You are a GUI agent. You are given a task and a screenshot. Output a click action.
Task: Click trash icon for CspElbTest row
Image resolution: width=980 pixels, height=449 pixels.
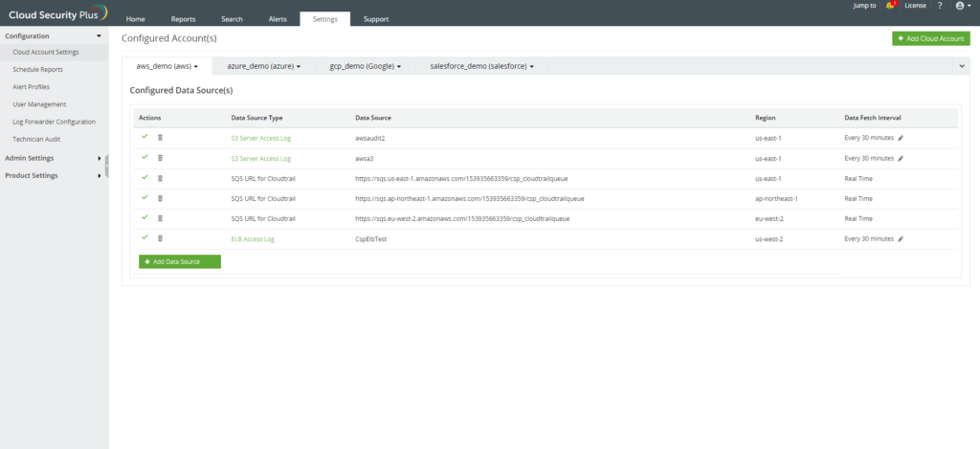160,238
